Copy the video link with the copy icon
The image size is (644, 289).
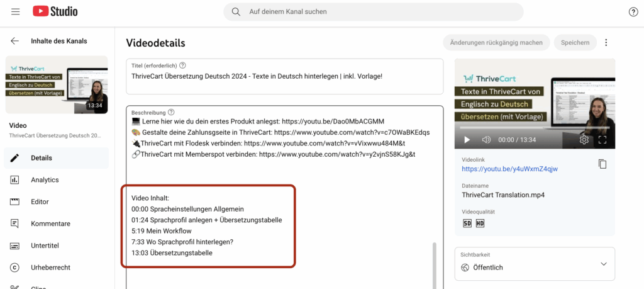coord(602,164)
